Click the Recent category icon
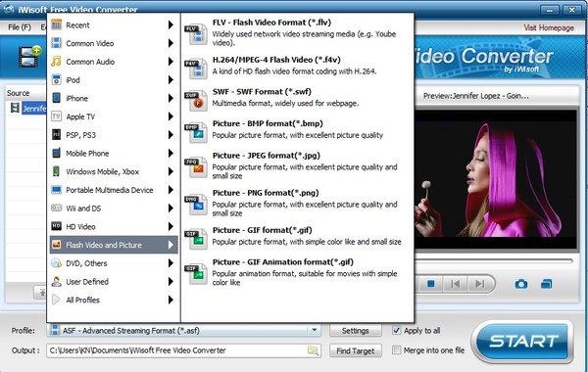Image resolution: width=588 pixels, height=372 pixels. click(56, 25)
